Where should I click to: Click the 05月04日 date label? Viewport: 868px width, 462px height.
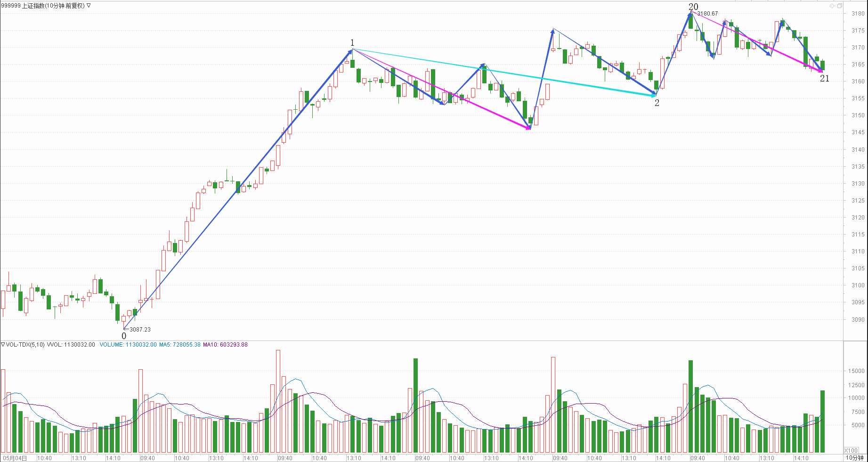[x=16, y=458]
